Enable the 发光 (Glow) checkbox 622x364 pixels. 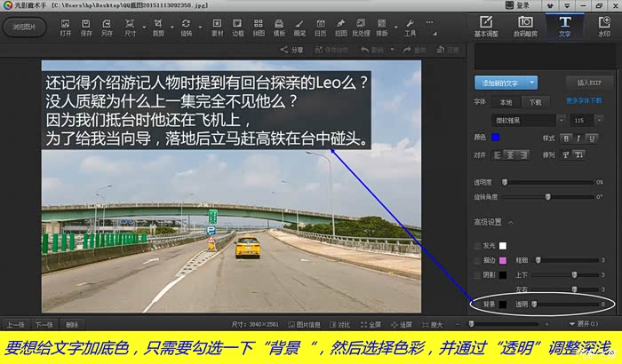coord(478,246)
